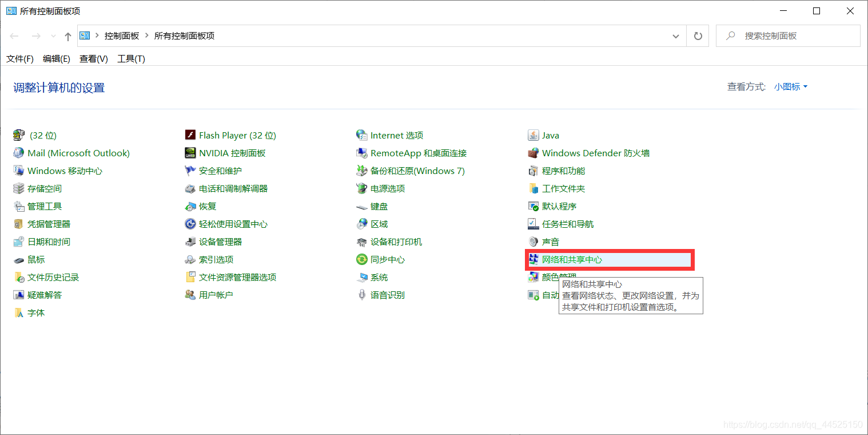The width and height of the screenshot is (868, 435).
Task: Click the 索引选项 icon
Action: 190,259
